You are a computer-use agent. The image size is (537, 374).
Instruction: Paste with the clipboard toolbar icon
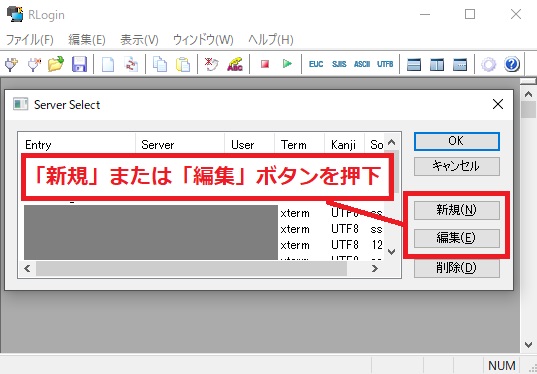183,64
